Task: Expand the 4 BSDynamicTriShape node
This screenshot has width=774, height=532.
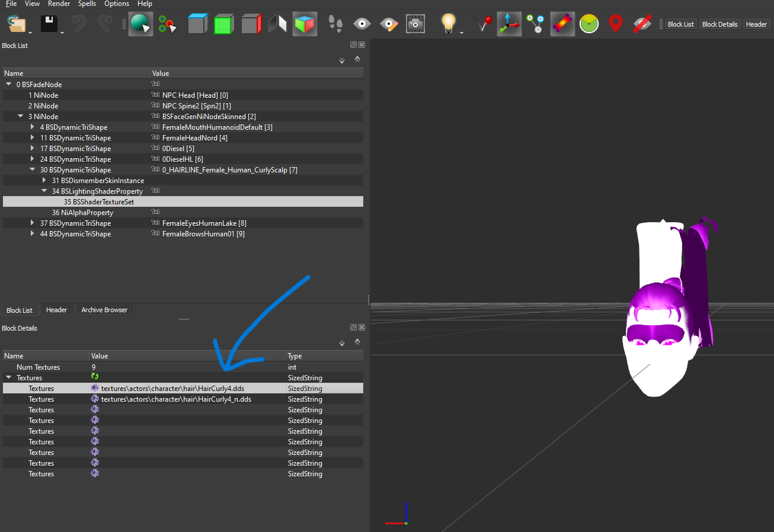Action: [x=33, y=127]
